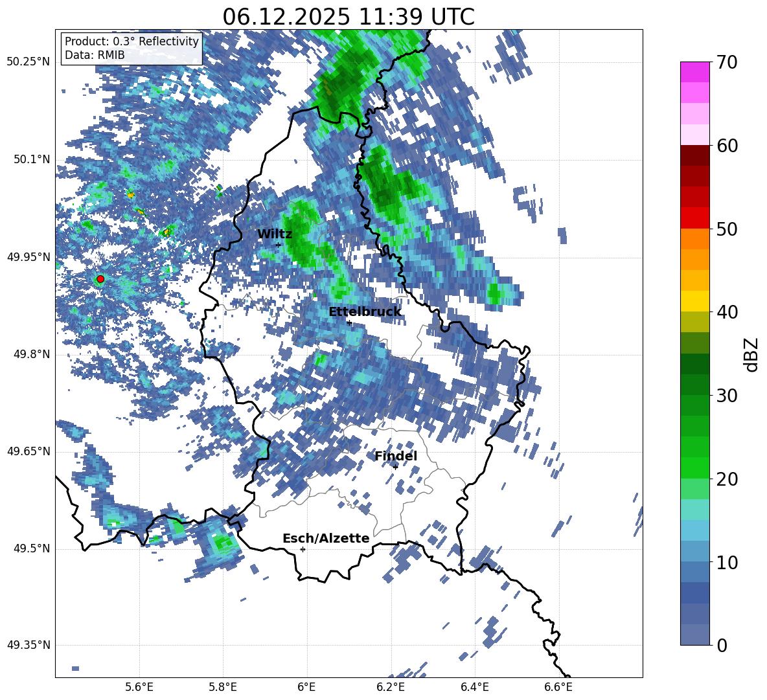The width and height of the screenshot is (767, 700).
Task: Click the magenta top colorbar segment
Action: [694, 73]
